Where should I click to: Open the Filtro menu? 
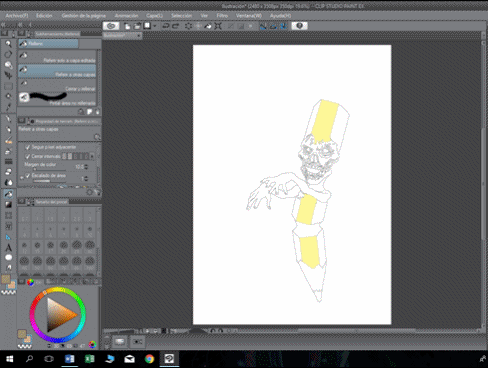coord(222,16)
